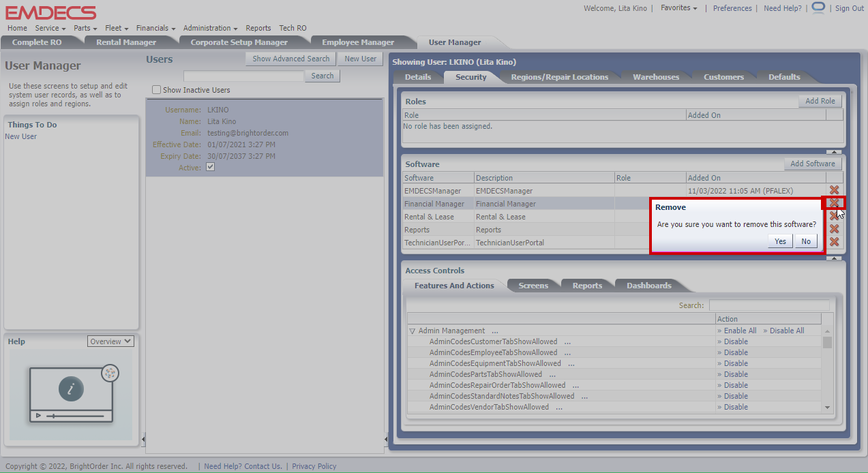
Task: Open the Privacy Policy footer link
Action: 314,466
